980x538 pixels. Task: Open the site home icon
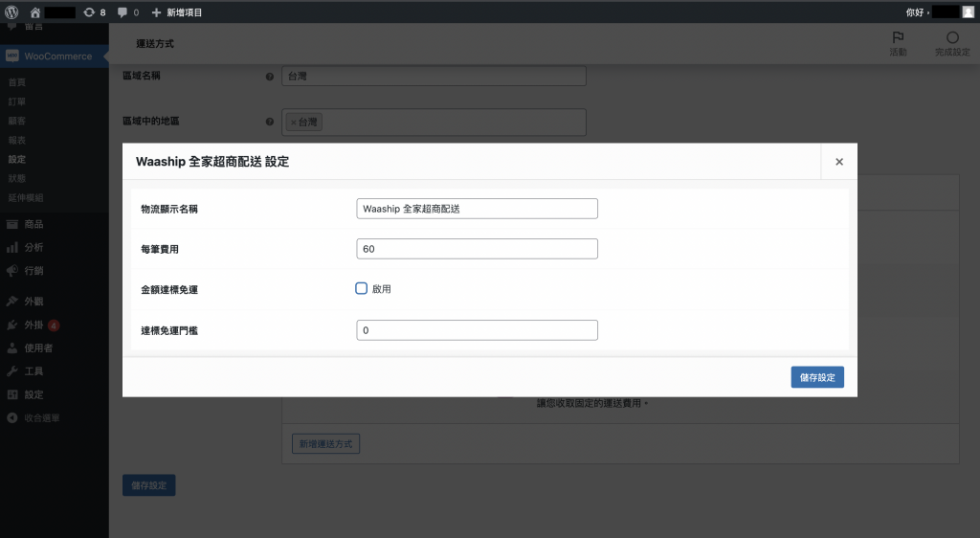click(x=35, y=12)
